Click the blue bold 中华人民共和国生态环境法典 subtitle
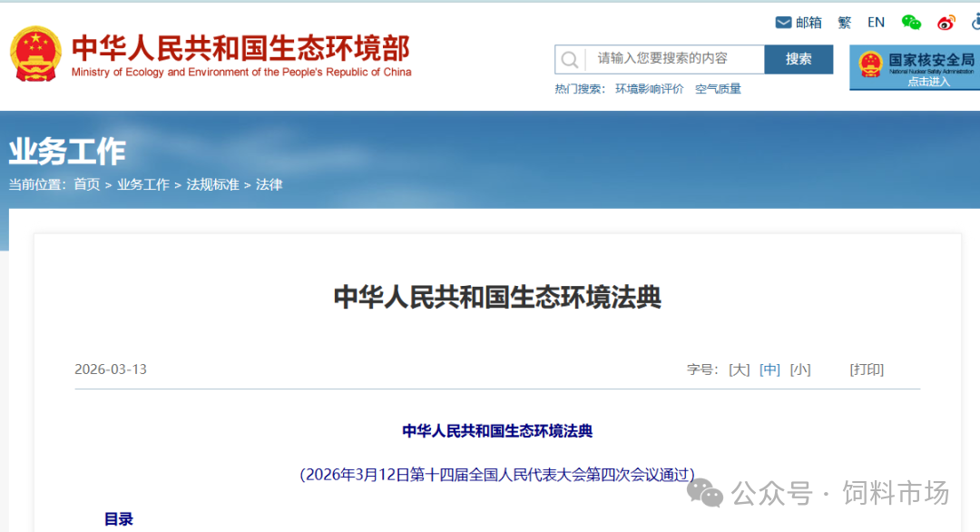The width and height of the screenshot is (980, 532). (x=497, y=430)
